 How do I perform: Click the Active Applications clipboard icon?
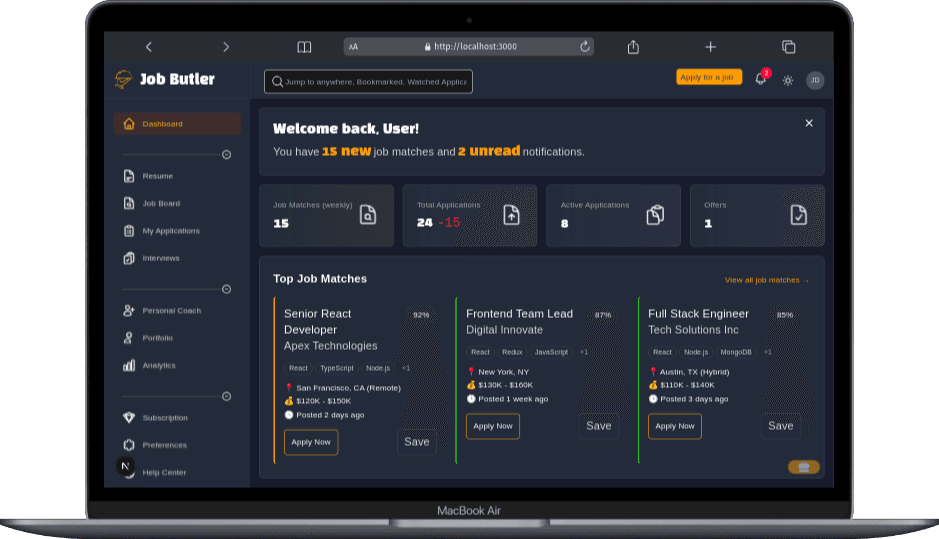[655, 214]
